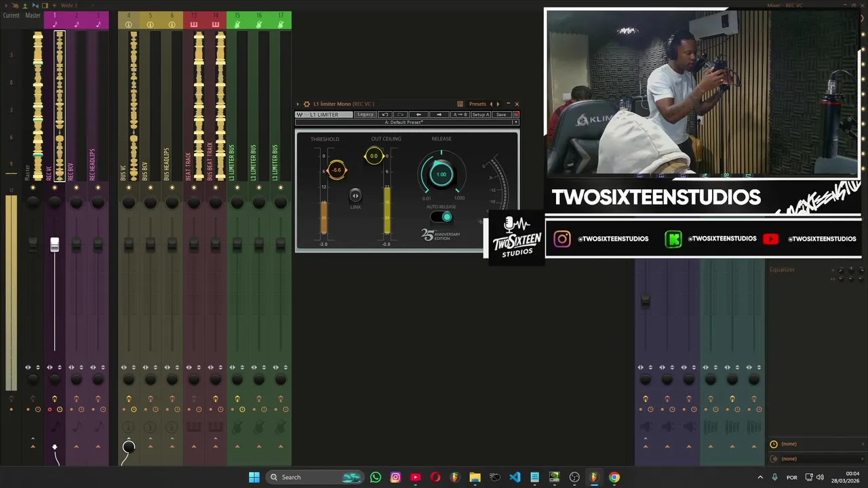The width and height of the screenshot is (868, 488).
Task: Open the mixer options arrow menu
Action: (6, 5)
